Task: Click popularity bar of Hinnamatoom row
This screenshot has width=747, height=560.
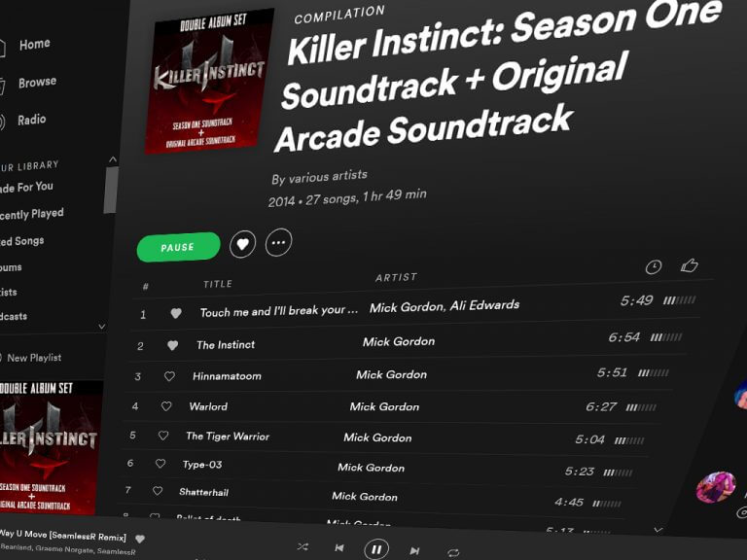Action: coord(654,373)
